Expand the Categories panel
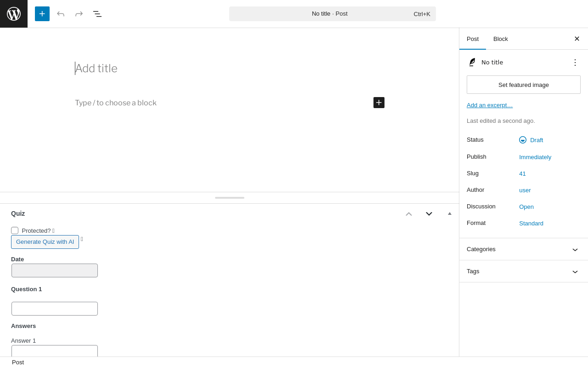This screenshot has width=588, height=368. 524,249
